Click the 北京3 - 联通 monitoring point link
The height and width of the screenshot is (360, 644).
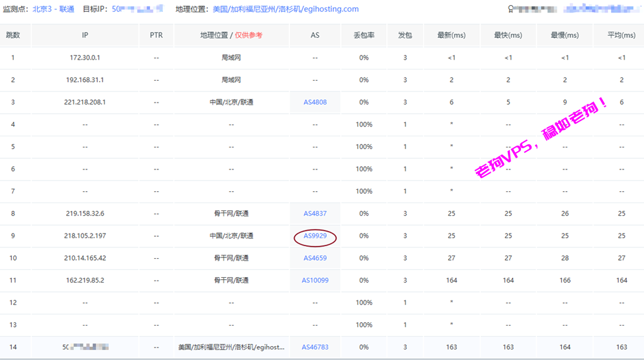(x=54, y=9)
